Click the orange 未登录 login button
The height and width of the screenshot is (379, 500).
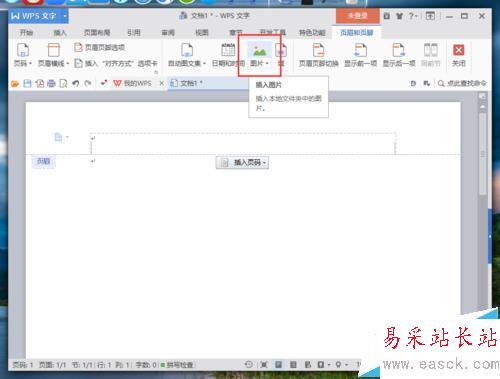click(x=357, y=16)
